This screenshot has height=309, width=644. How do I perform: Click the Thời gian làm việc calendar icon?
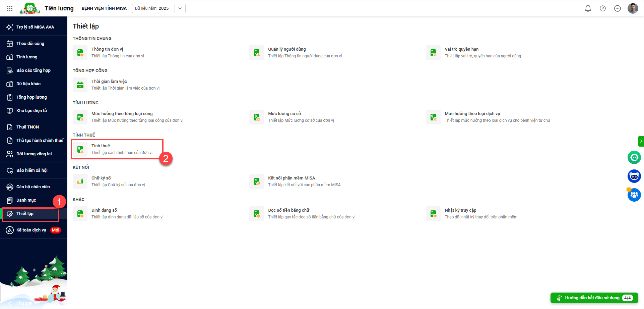click(80, 85)
